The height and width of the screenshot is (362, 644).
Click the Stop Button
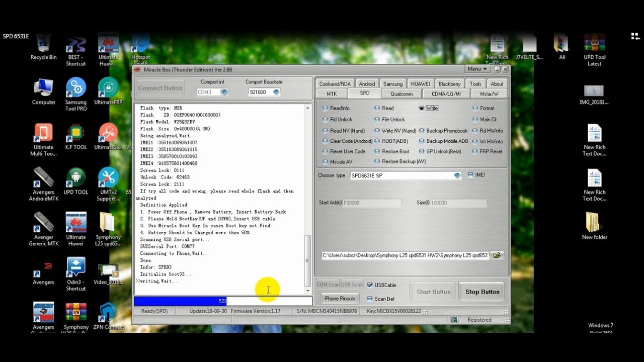click(x=482, y=292)
